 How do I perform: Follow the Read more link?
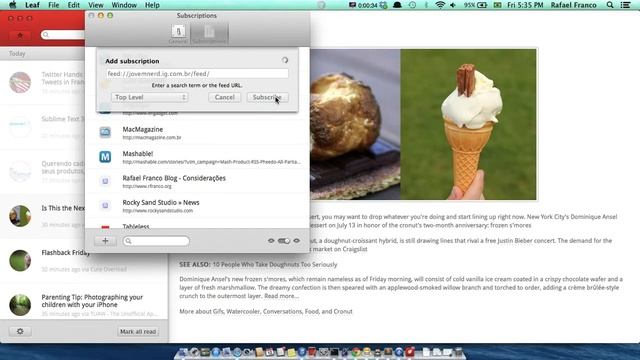click(281, 296)
